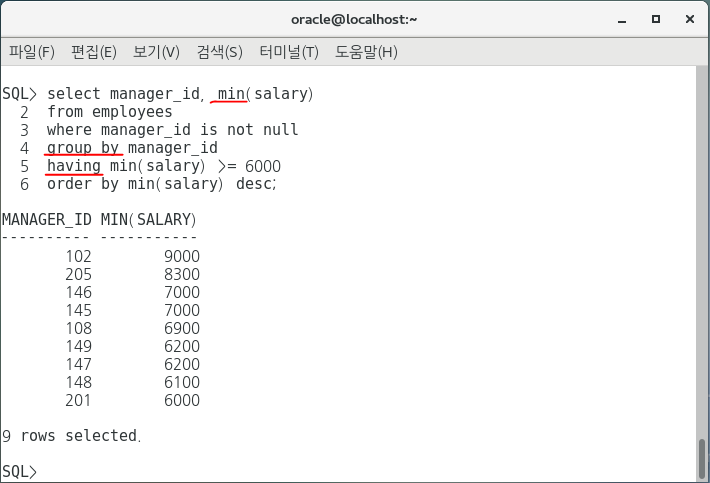The image size is (710, 483).
Task: Open the 검색(S) menu
Action: point(220,52)
